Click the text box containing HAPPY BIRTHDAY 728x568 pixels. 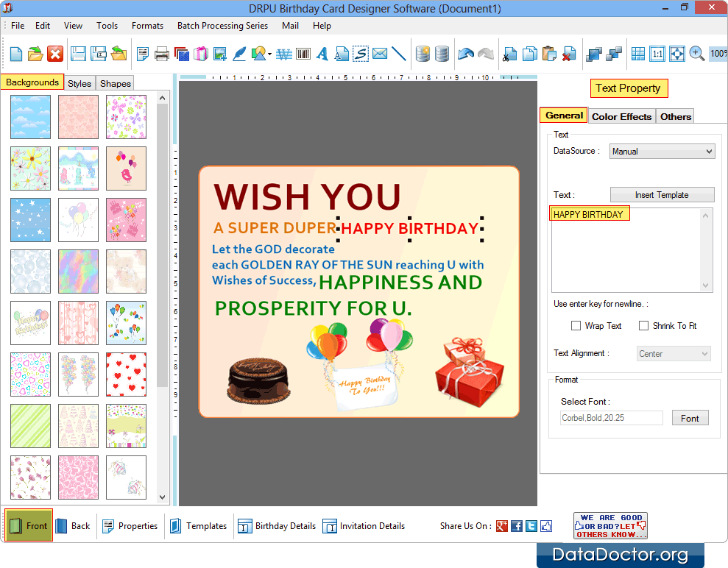pos(632,249)
